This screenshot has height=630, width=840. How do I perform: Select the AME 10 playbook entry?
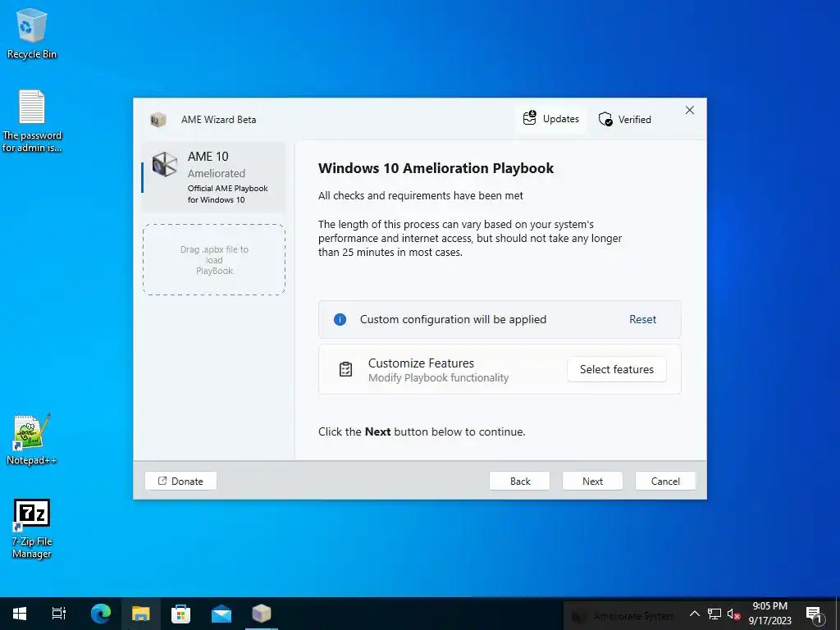(x=214, y=177)
